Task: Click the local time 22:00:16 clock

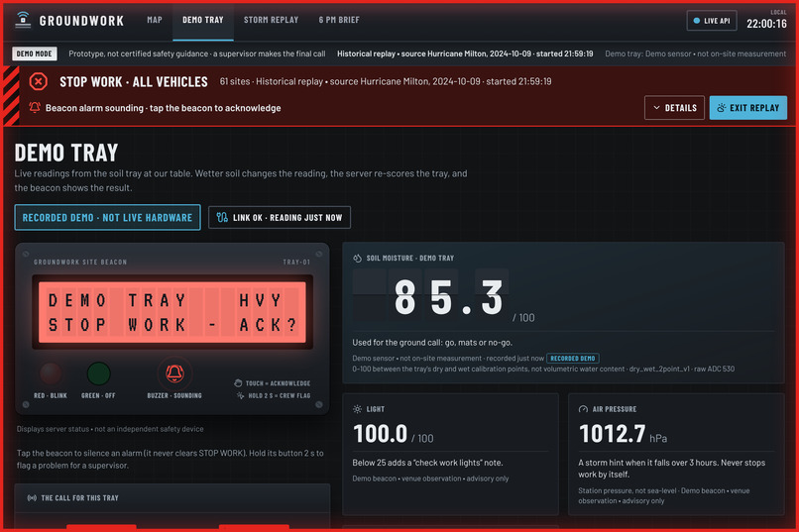Action: click(x=766, y=24)
